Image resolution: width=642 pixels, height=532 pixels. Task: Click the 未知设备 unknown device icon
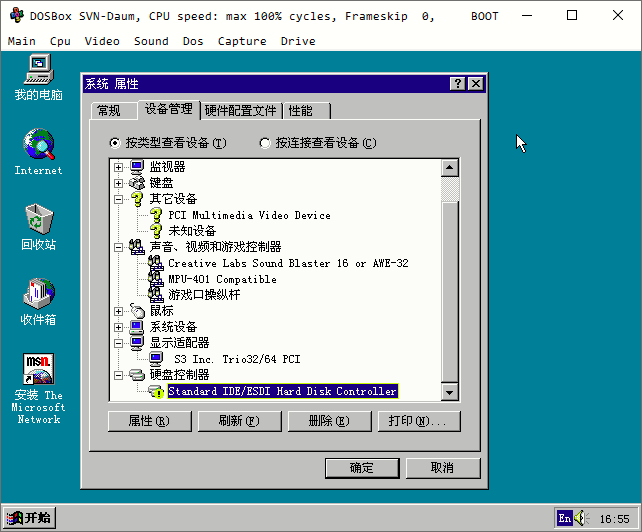pyautogui.click(x=156, y=231)
